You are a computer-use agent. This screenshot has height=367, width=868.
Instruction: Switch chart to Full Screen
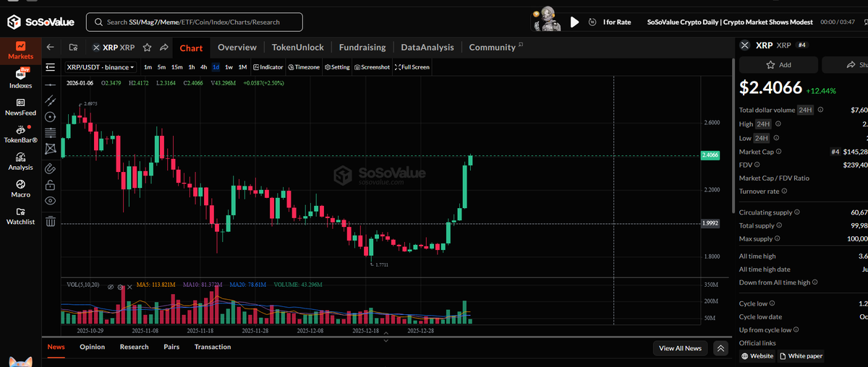click(412, 67)
